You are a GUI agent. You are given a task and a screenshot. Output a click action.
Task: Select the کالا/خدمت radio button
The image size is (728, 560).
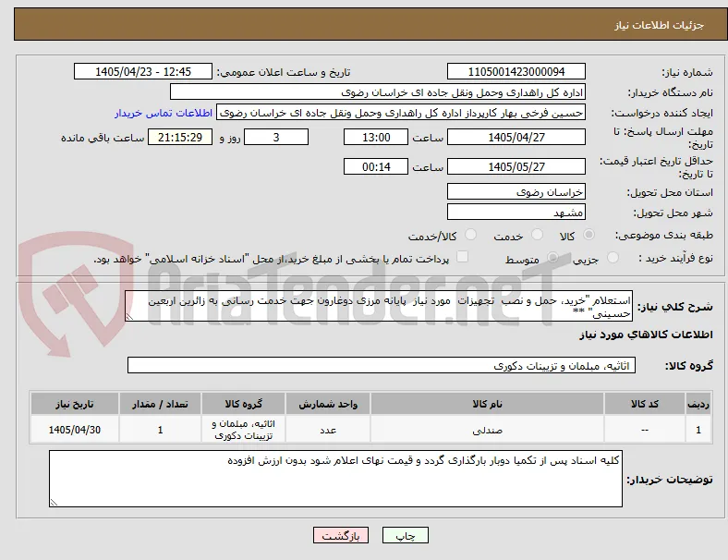[471, 235]
